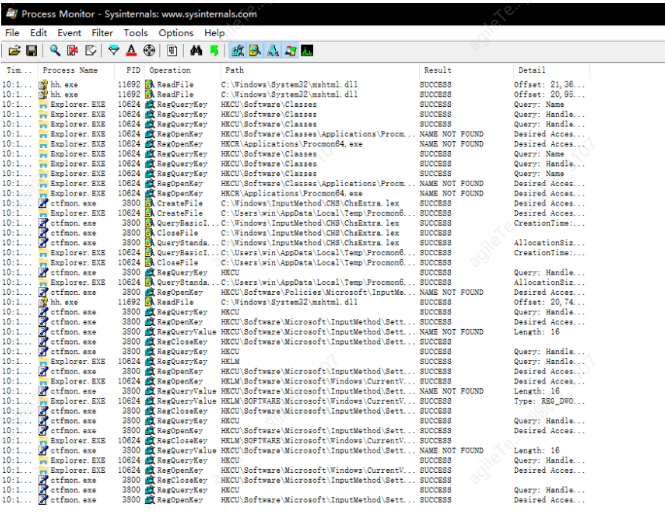Image resolution: width=665 pixels, height=515 pixels.
Task: Toggle Show Registry Activity button
Action: tap(238, 50)
